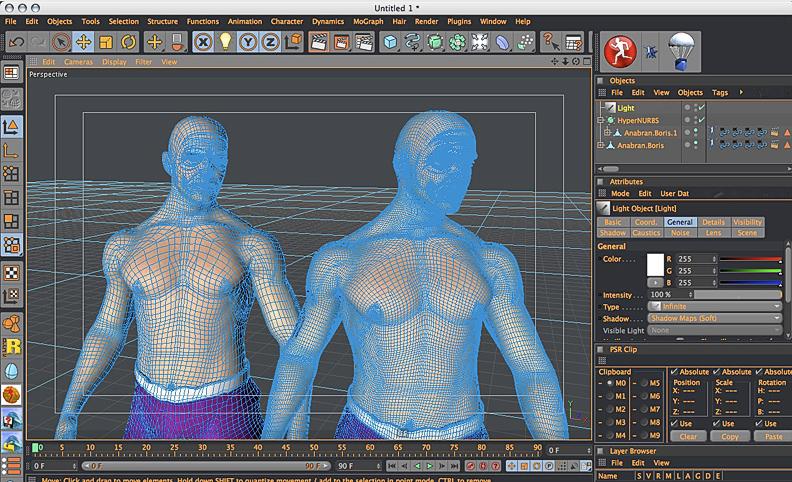Image resolution: width=792 pixels, height=482 pixels.
Task: Click the Copy button in PSR Clip
Action: (730, 436)
